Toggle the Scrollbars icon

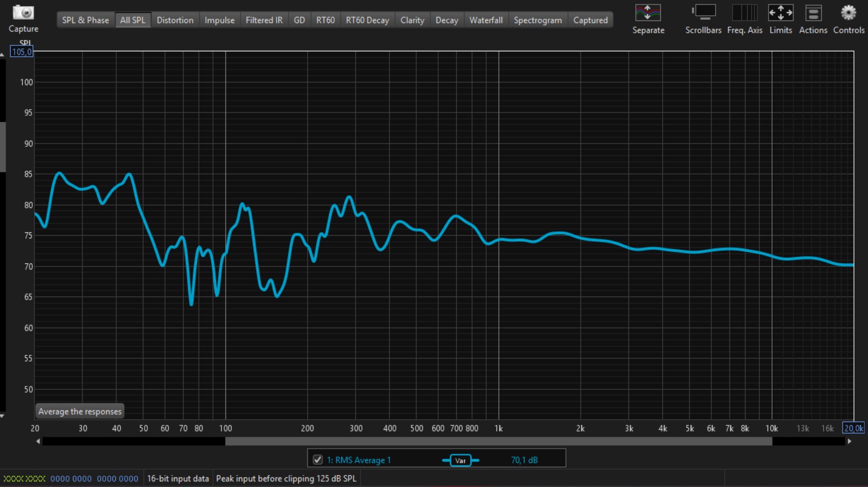tap(703, 13)
